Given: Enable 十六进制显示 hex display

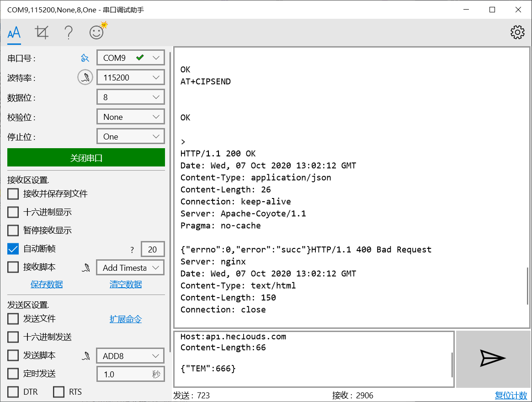Looking at the screenshot, I should tap(12, 212).
